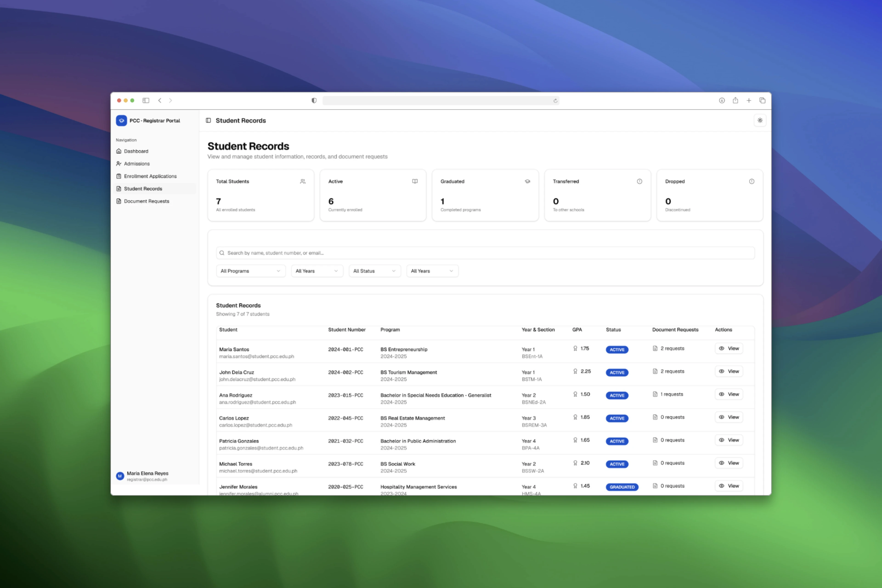Image resolution: width=882 pixels, height=588 pixels.
Task: Click the Active card book icon
Action: pos(415,181)
